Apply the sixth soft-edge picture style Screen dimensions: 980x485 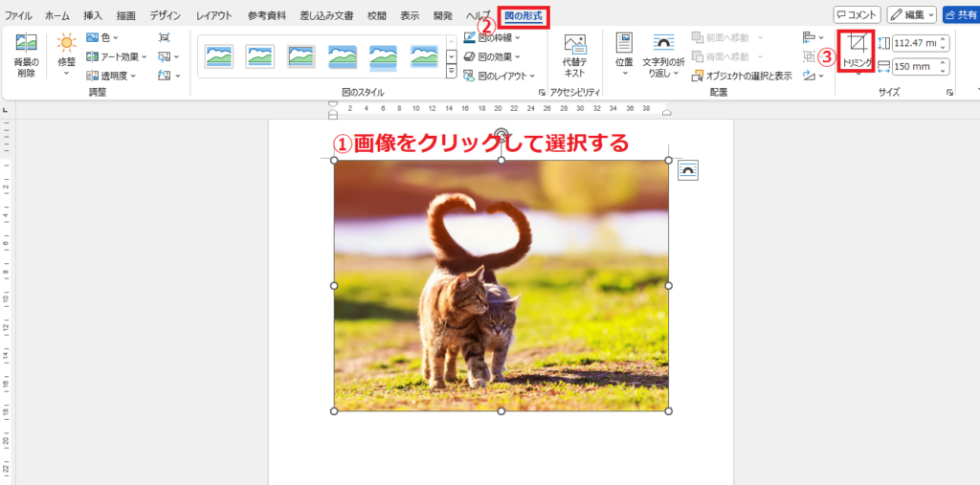[424, 56]
